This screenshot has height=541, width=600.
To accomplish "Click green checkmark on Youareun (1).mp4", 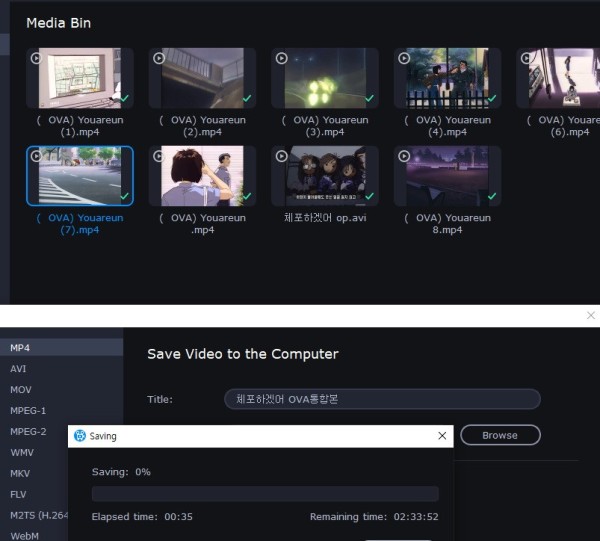I will (124, 98).
